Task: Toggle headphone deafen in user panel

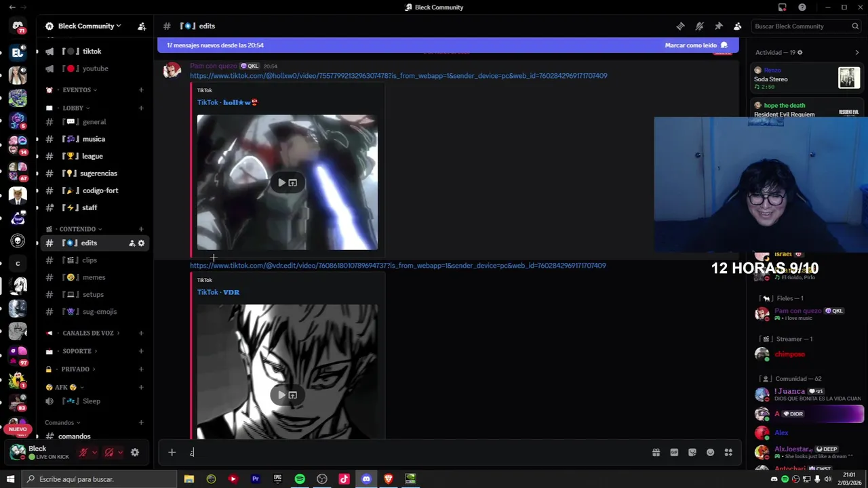Action: 108,453
